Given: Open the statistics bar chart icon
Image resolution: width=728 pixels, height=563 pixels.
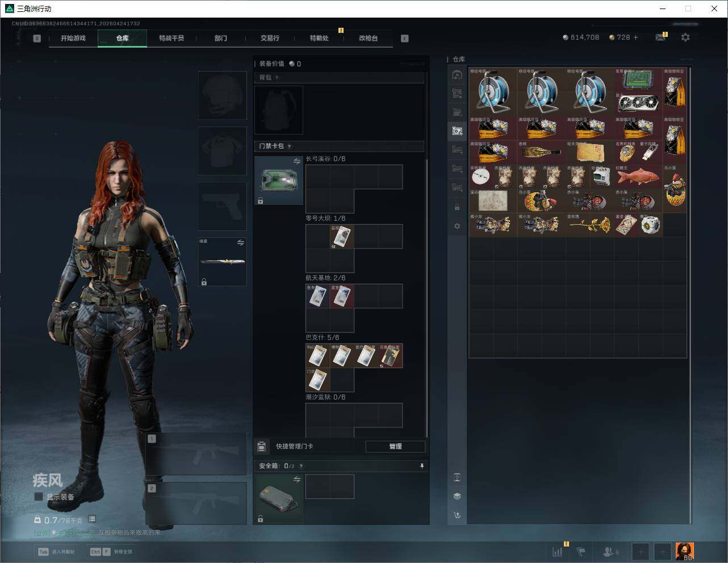Looking at the screenshot, I should (558, 551).
